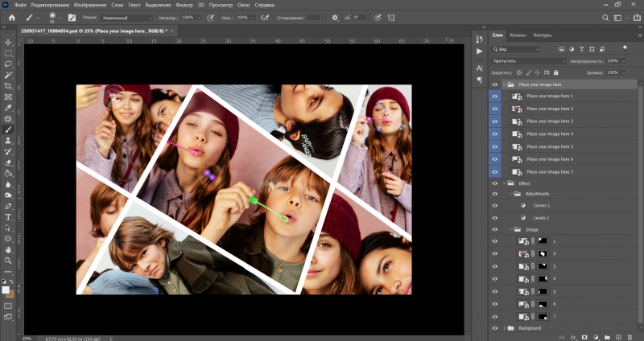Click the delete layer trash icon

pyautogui.click(x=630, y=336)
